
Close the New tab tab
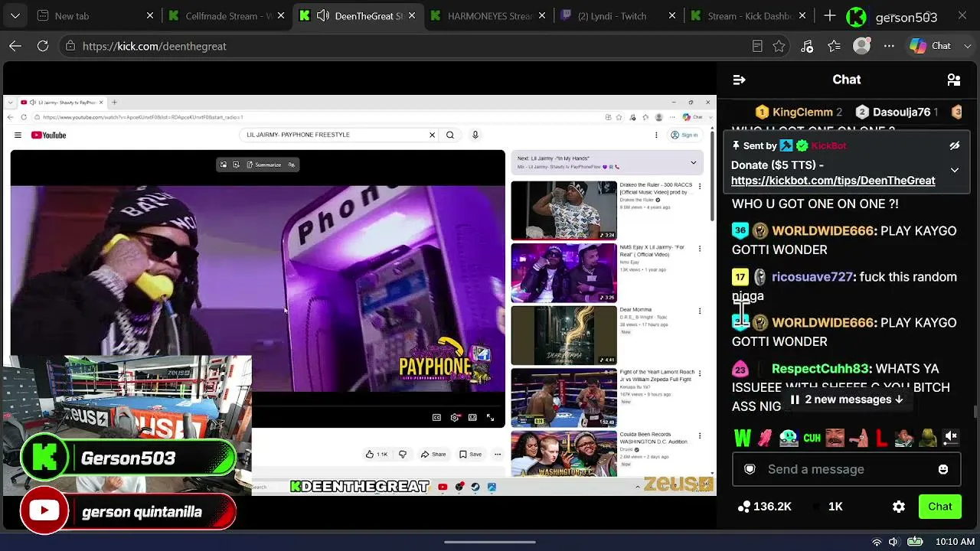click(x=150, y=16)
